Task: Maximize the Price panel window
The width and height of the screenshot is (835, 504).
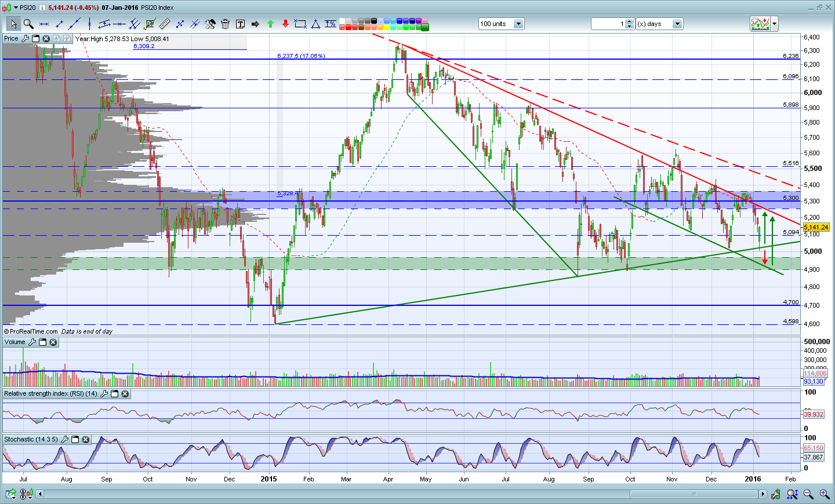Action: [x=35, y=39]
